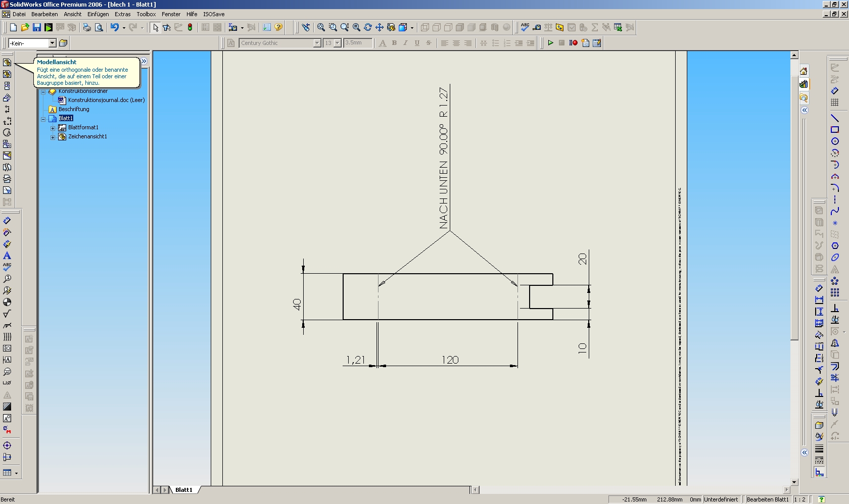This screenshot has width=849, height=504.
Task: Click the vertical scrollbar down arrow
Action: coord(794,482)
